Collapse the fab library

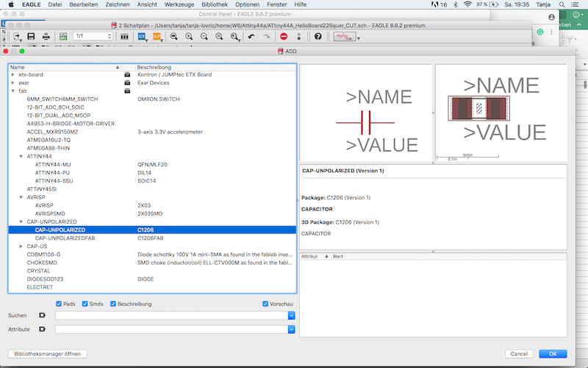coord(13,91)
